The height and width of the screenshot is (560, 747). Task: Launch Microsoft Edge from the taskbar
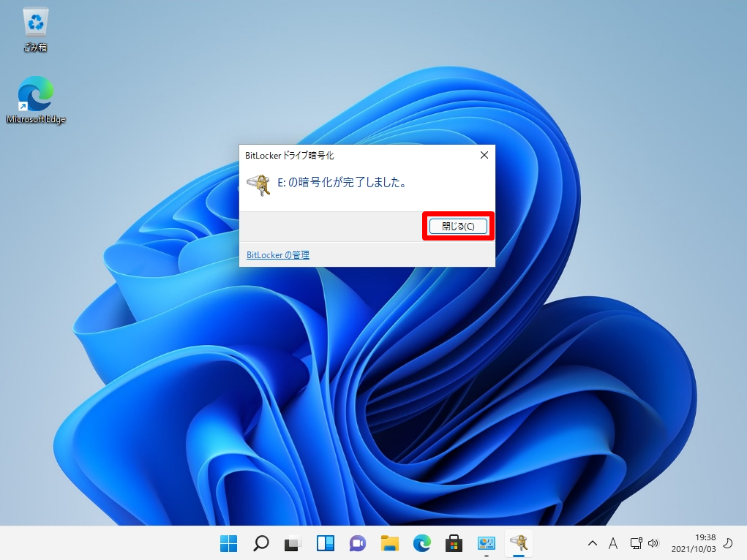[x=422, y=543]
